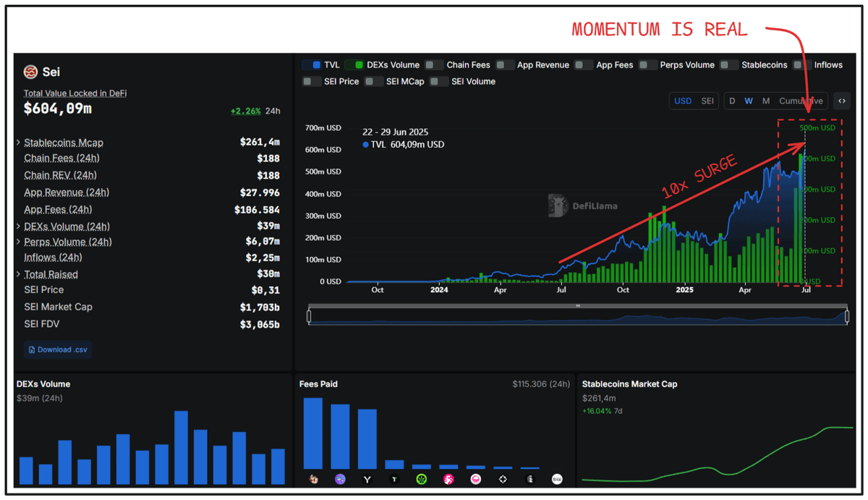The image size is (868, 500).
Task: Select the monthly M interval
Action: coord(766,101)
